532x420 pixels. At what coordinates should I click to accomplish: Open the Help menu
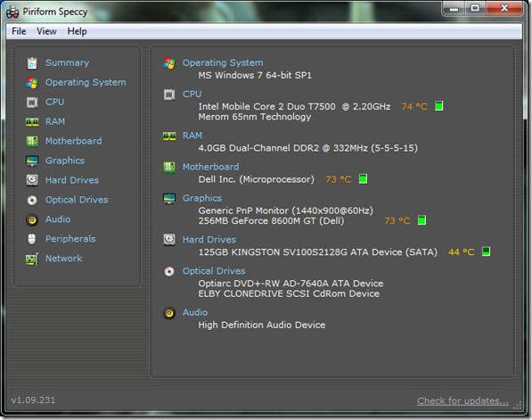(x=77, y=31)
